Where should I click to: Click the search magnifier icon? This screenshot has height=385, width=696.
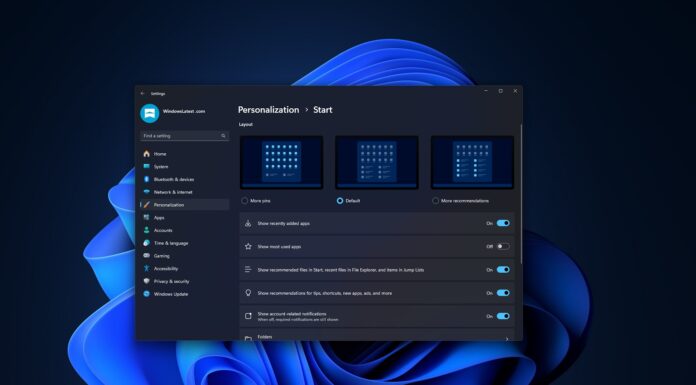pyautogui.click(x=223, y=136)
